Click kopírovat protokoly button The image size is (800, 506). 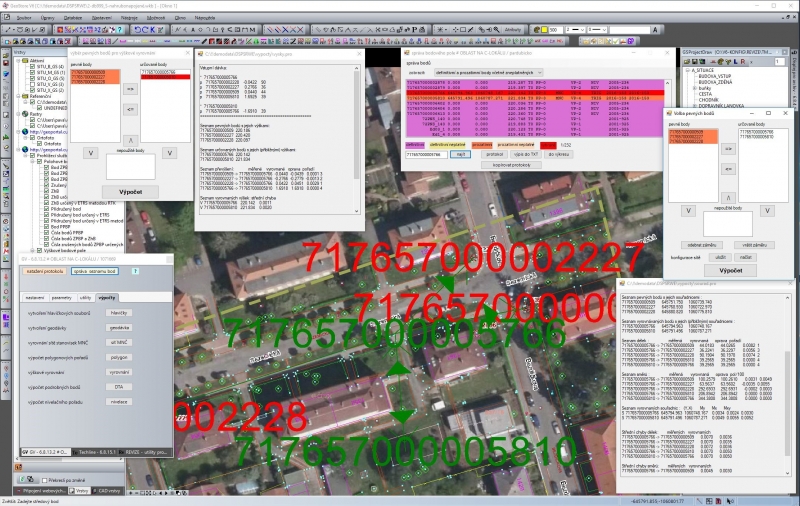tap(511, 165)
